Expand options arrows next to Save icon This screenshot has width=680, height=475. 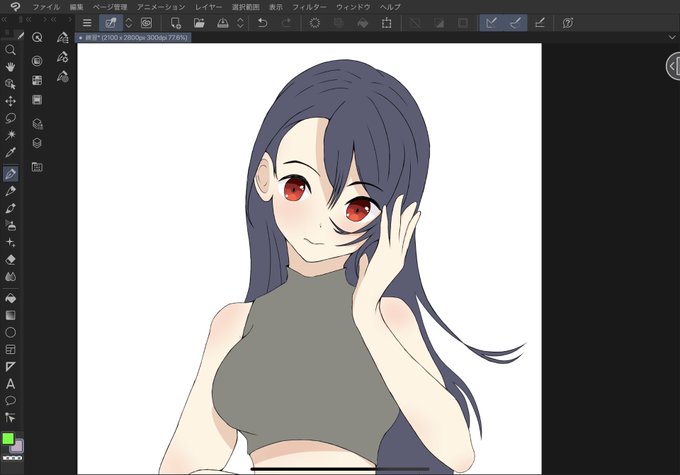(x=240, y=23)
